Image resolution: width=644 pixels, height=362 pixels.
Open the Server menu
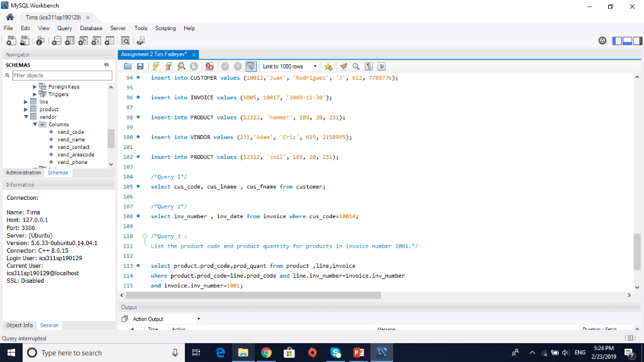click(x=118, y=28)
